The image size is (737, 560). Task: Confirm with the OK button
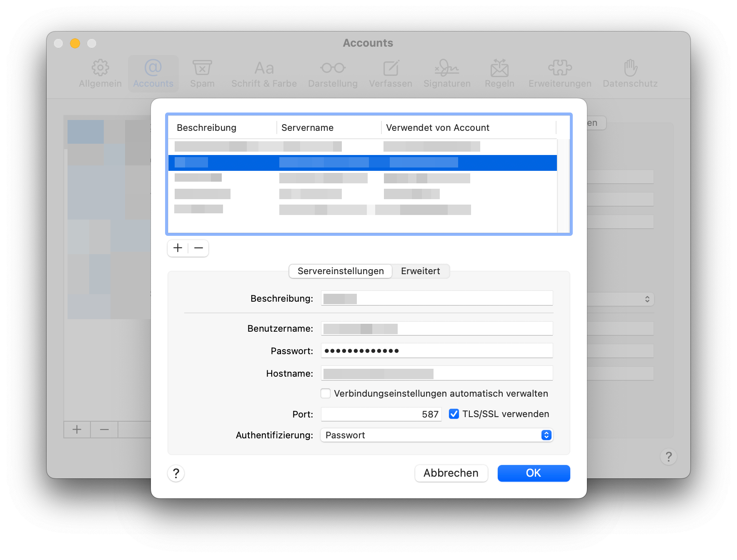coord(534,473)
